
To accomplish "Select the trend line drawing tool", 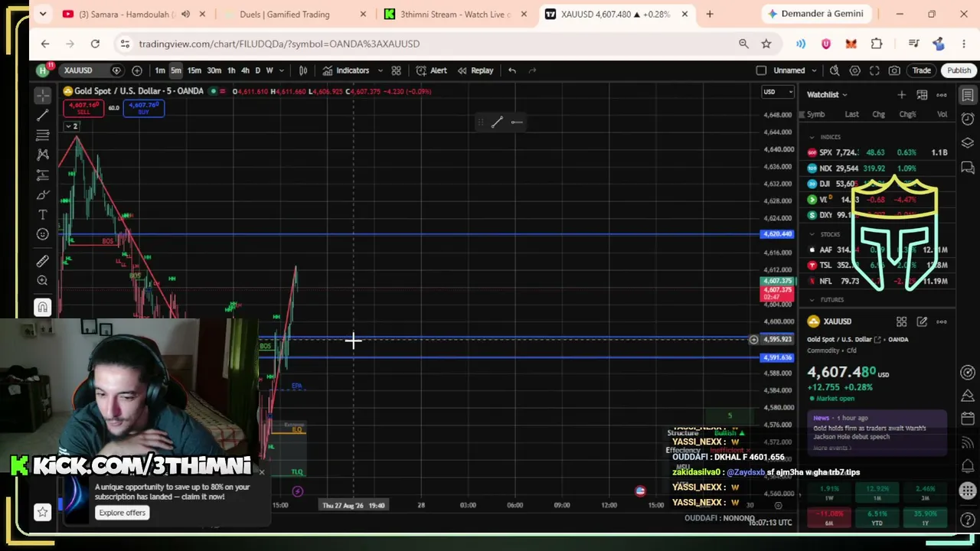I will coord(43,115).
